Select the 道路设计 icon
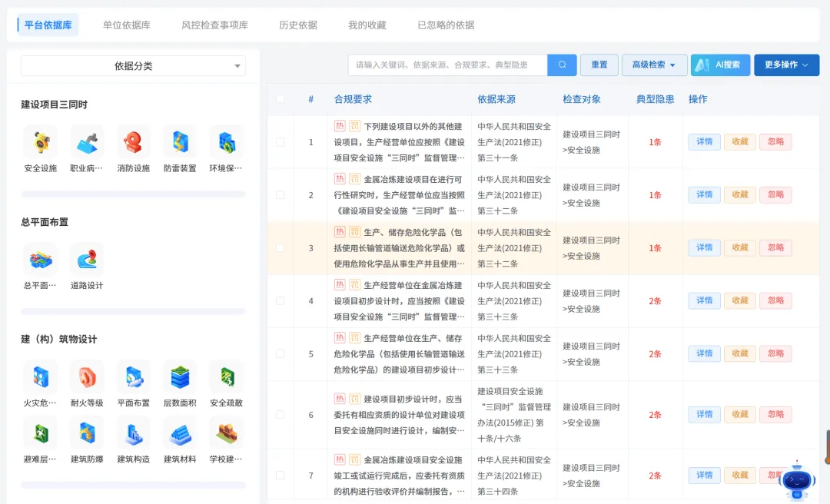 tap(87, 260)
